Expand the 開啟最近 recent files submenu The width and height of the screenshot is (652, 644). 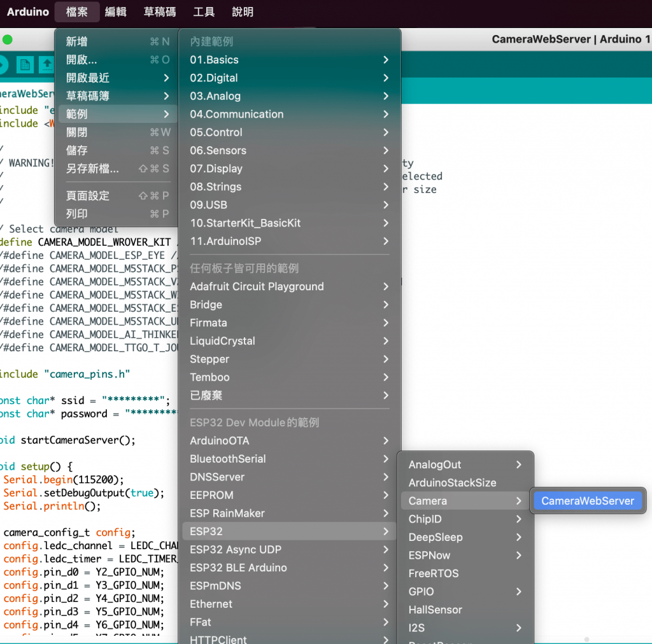click(x=118, y=78)
